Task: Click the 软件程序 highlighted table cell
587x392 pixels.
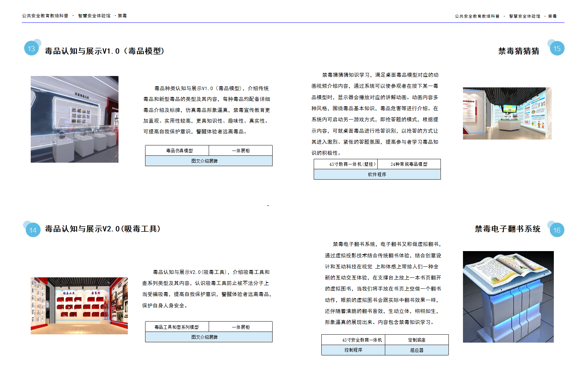Action: 377,174
